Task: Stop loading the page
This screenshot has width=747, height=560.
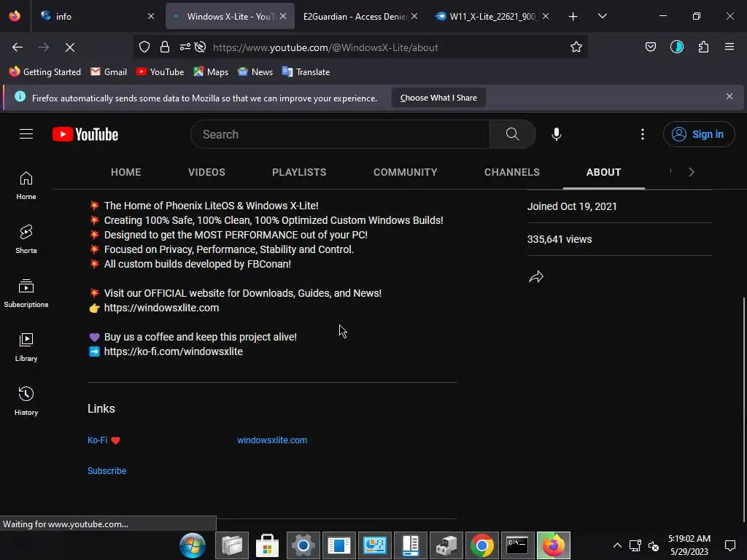Action: click(x=70, y=47)
